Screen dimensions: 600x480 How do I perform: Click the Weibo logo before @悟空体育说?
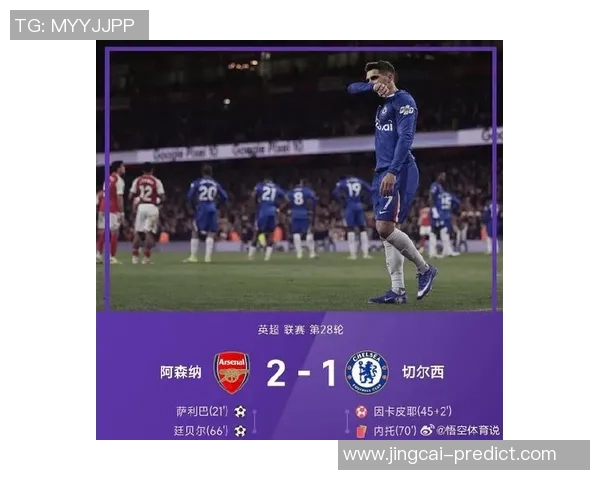point(427,430)
